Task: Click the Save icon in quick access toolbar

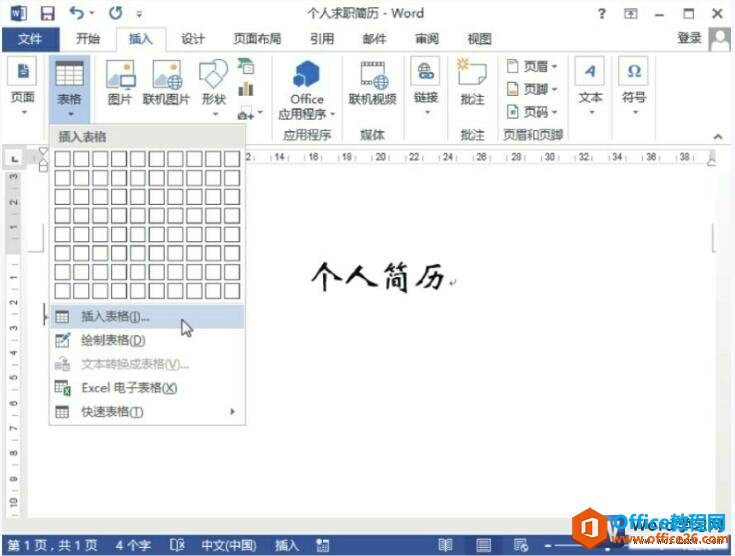Action: pos(47,14)
